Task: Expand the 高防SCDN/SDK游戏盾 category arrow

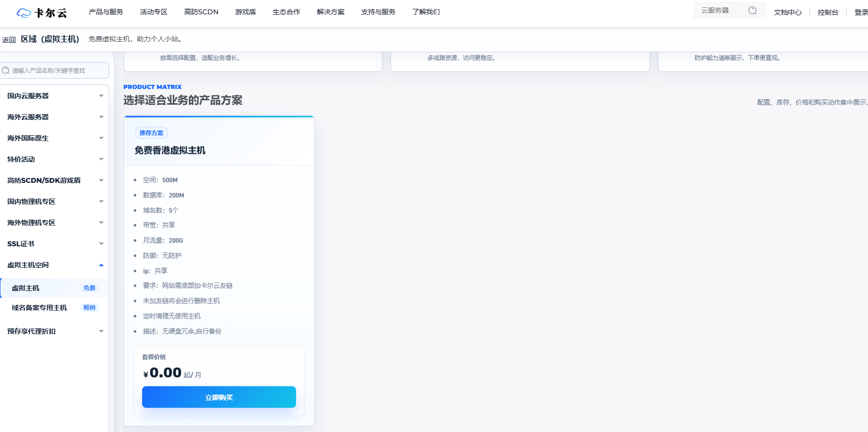Action: click(x=101, y=180)
